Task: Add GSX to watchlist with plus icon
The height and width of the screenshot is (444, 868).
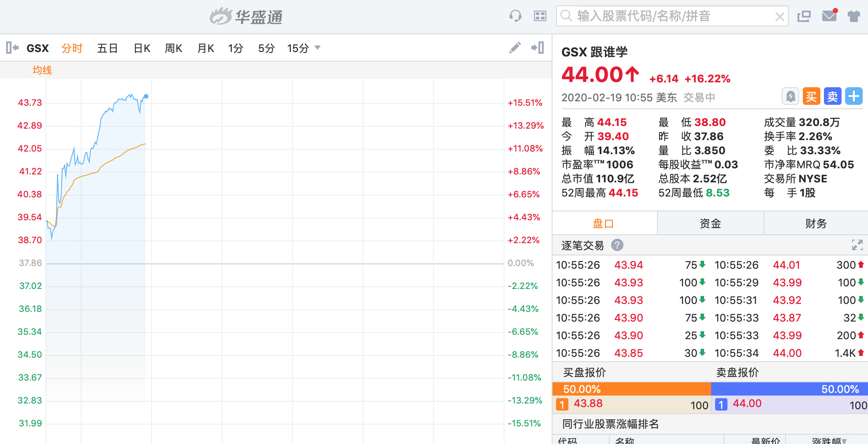Action: pos(853,96)
